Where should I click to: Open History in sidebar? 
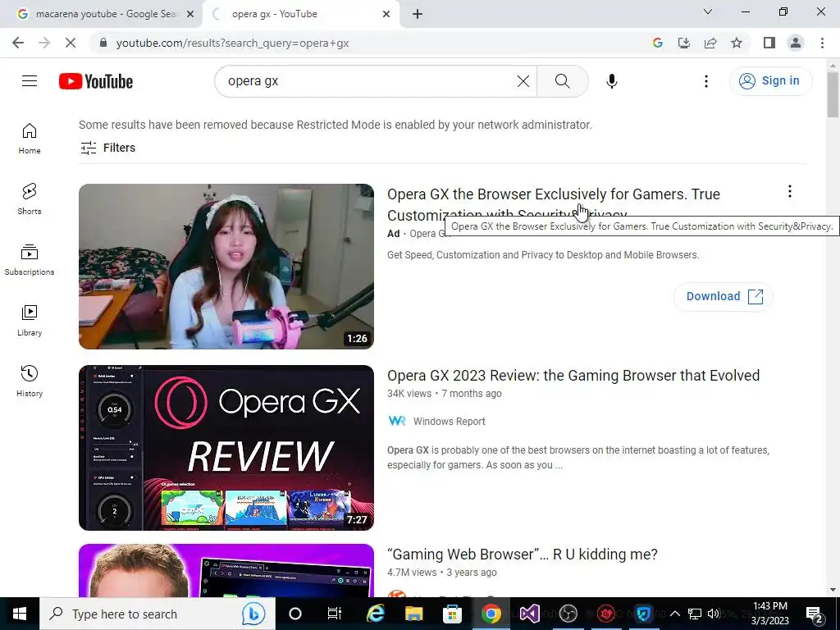pyautogui.click(x=30, y=381)
